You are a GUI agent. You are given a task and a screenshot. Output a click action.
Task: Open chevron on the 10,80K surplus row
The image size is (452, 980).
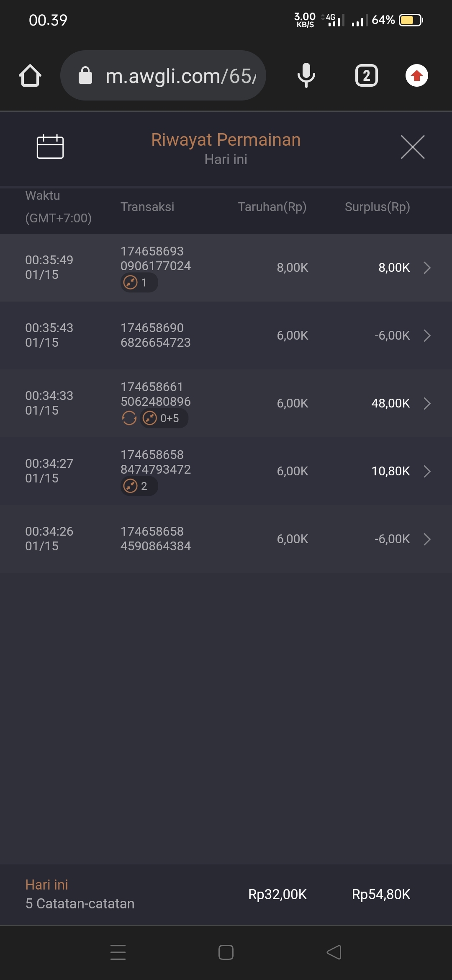click(427, 471)
